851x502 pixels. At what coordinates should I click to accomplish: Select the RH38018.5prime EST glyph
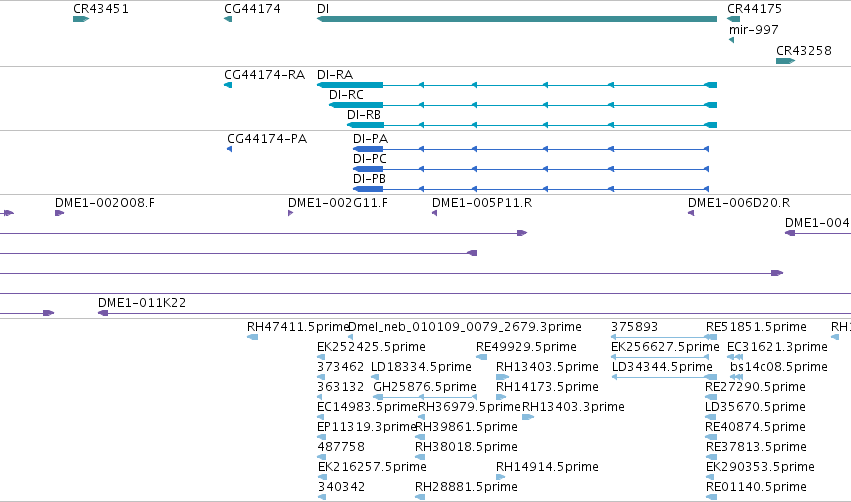point(420,457)
